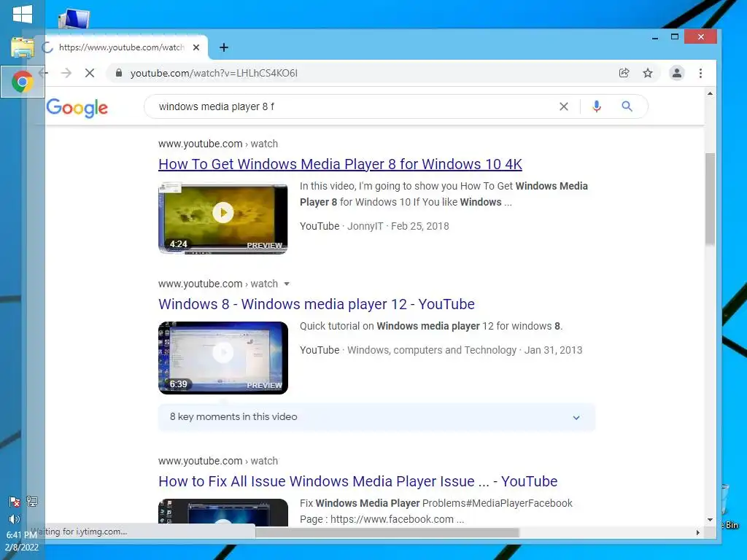Play the 6:39 video preview thumbnail
747x560 pixels.
point(223,357)
